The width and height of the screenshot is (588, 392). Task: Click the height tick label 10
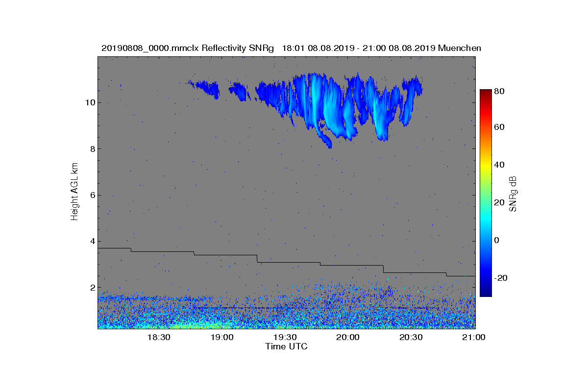(x=90, y=102)
